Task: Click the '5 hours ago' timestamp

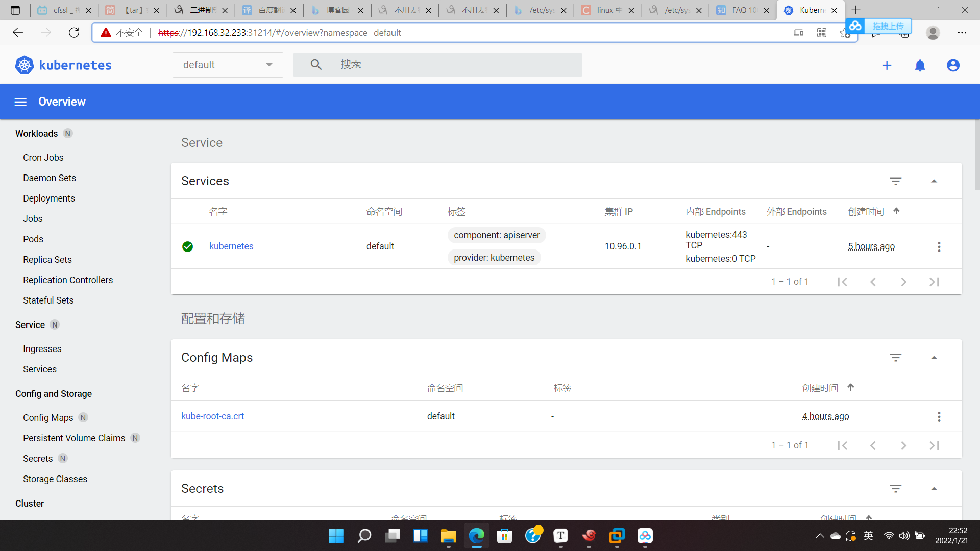Action: pyautogui.click(x=871, y=246)
